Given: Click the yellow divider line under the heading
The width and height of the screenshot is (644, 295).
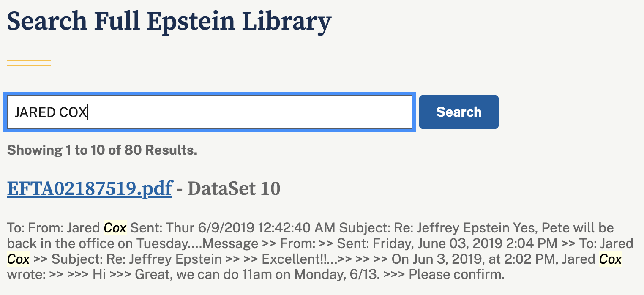Looking at the screenshot, I should pyautogui.click(x=29, y=63).
